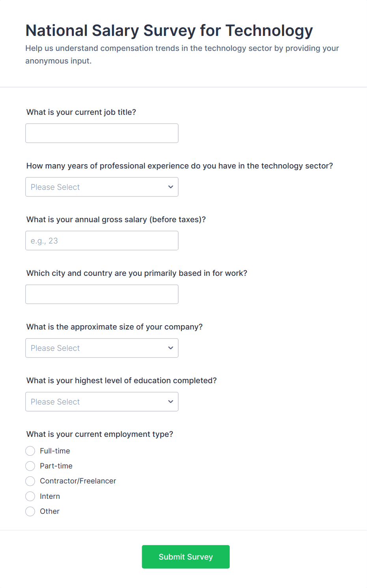Click the current job title text field

pos(102,133)
